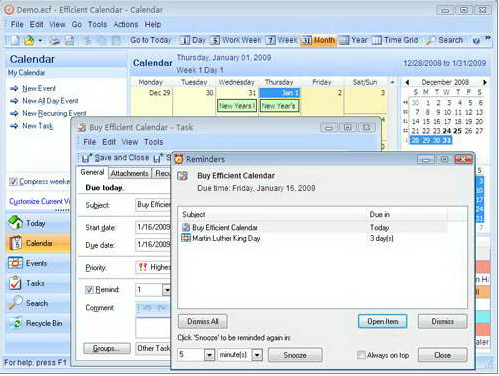499x376 pixels.
Task: Switch to Week view
Action: click(x=282, y=40)
